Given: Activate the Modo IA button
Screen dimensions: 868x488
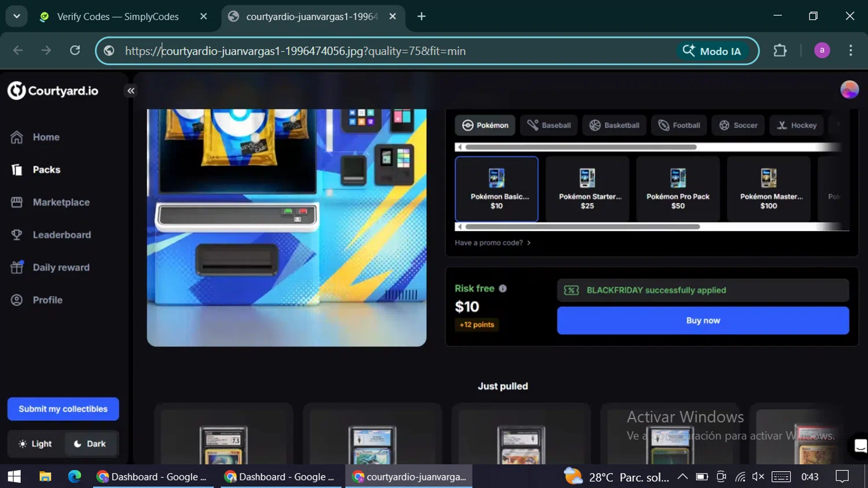Looking at the screenshot, I should tap(712, 51).
